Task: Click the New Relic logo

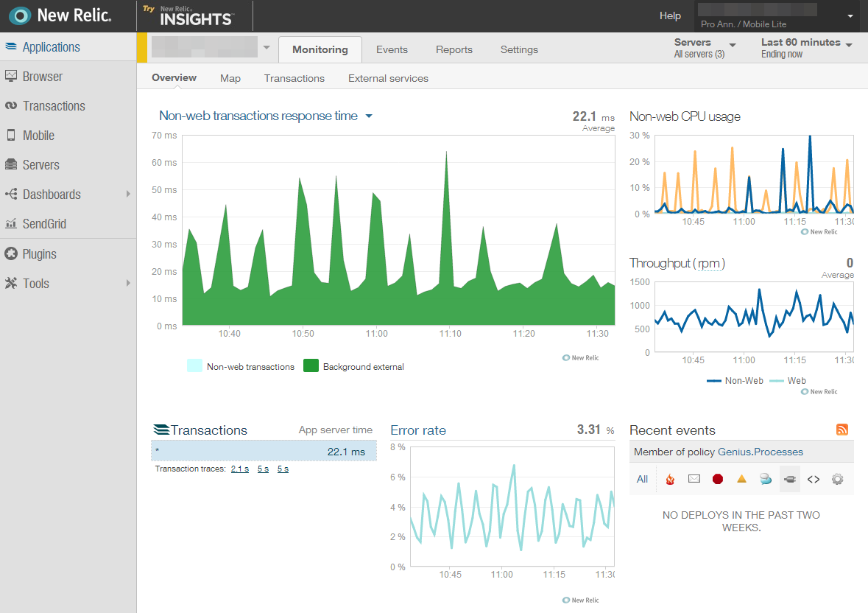Action: 60,15
